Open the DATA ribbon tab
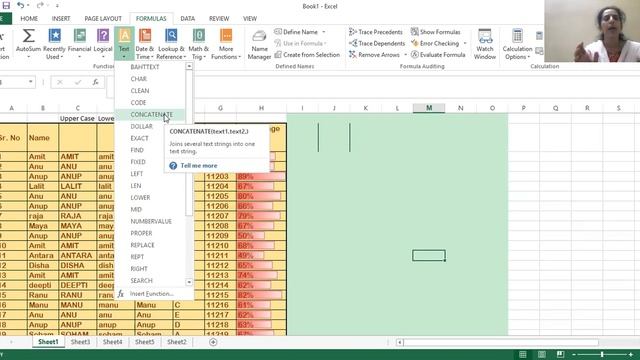The height and width of the screenshot is (360, 640). [187, 18]
